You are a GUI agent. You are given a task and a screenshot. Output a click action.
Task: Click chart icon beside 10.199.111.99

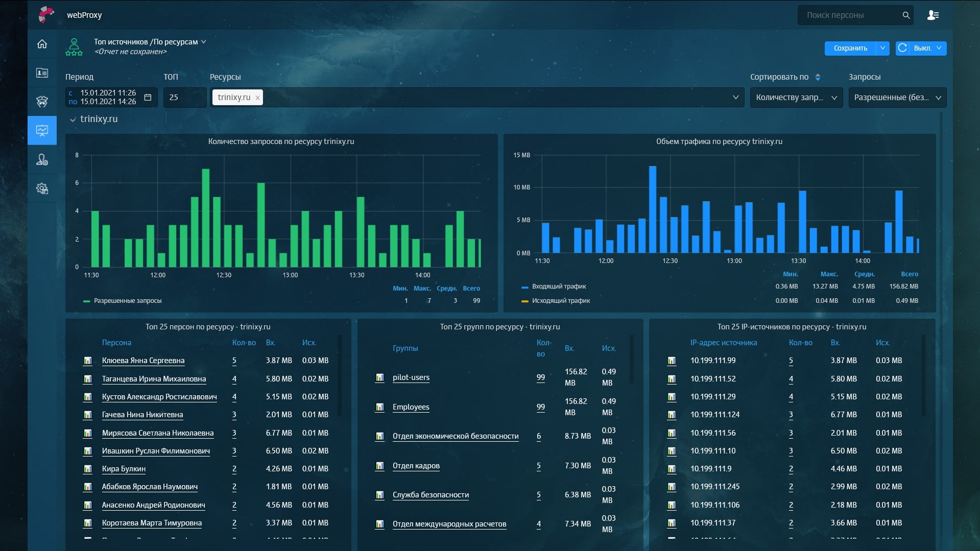pyautogui.click(x=671, y=361)
